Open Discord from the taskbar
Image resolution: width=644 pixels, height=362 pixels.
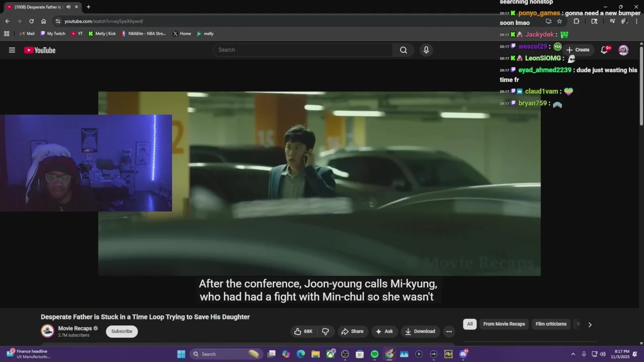[x=463, y=354]
